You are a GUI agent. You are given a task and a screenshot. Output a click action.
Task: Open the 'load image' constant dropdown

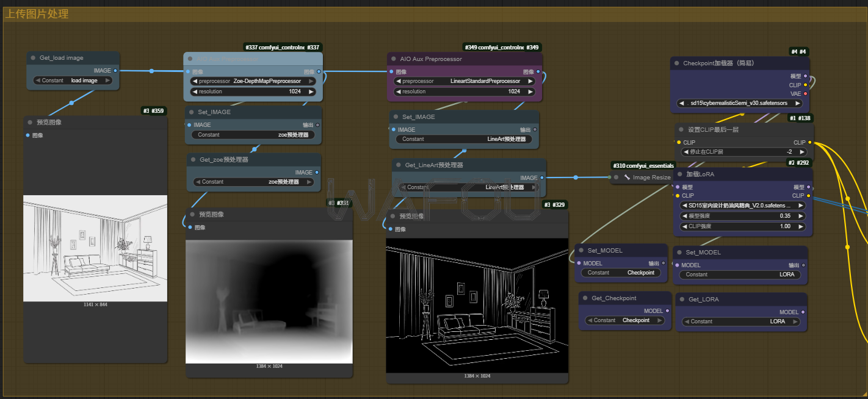pos(73,81)
